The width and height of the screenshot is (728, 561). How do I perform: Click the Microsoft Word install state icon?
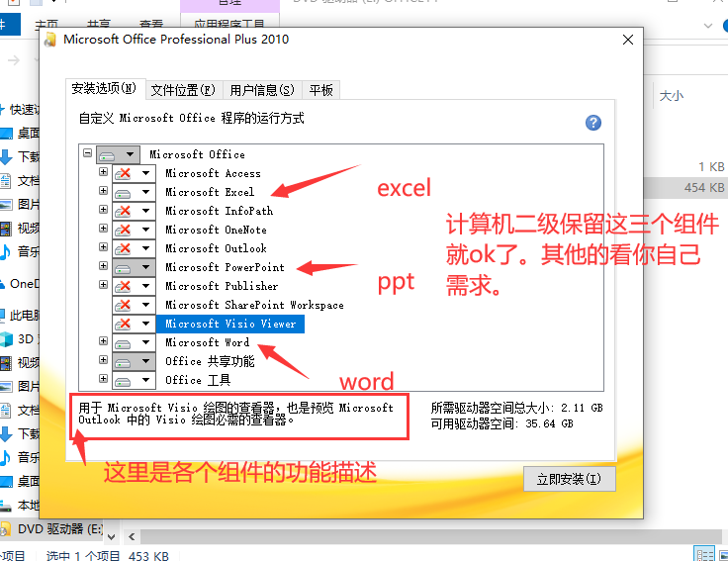123,343
